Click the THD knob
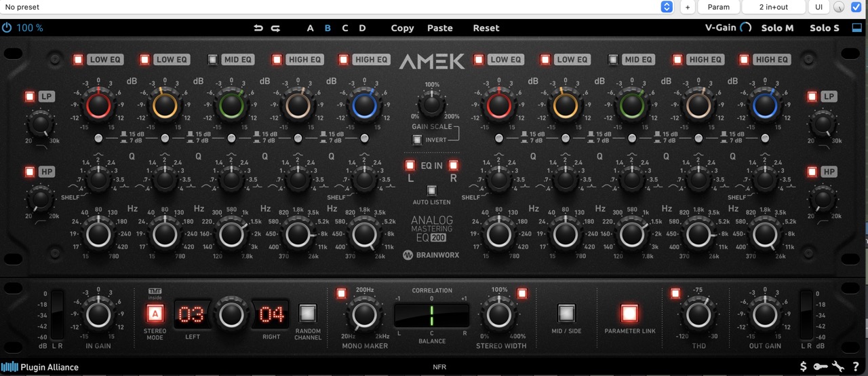This screenshot has height=376, width=868. click(x=698, y=315)
